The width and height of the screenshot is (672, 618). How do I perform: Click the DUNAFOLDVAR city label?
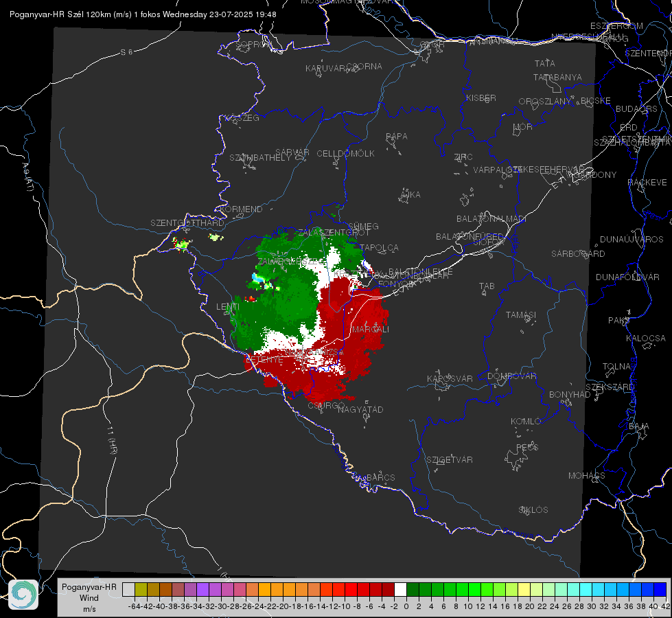pyautogui.click(x=627, y=277)
